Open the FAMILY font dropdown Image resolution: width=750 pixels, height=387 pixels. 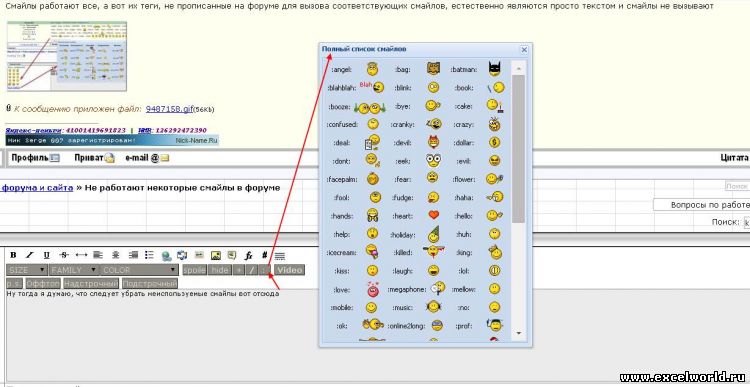point(74,270)
